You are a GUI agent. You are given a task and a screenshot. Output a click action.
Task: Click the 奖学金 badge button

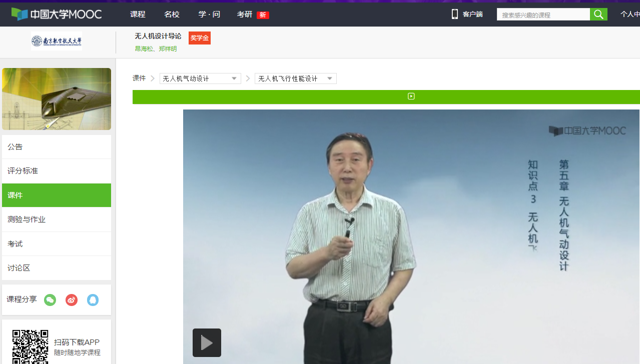199,38
